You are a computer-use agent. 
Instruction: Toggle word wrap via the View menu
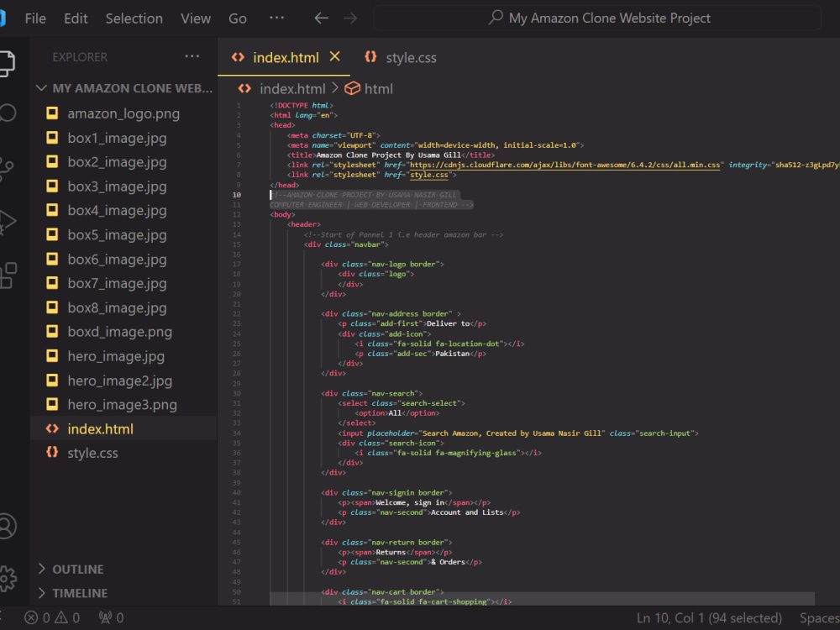196,18
